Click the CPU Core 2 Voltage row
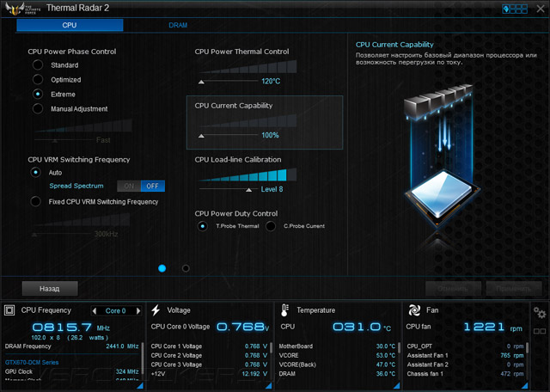The width and height of the screenshot is (550, 392). (209, 356)
